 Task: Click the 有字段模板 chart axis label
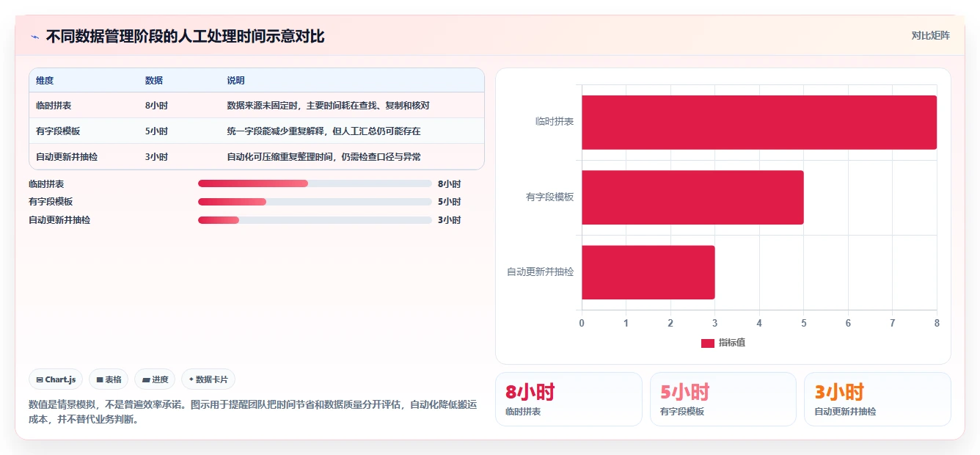pyautogui.click(x=550, y=197)
